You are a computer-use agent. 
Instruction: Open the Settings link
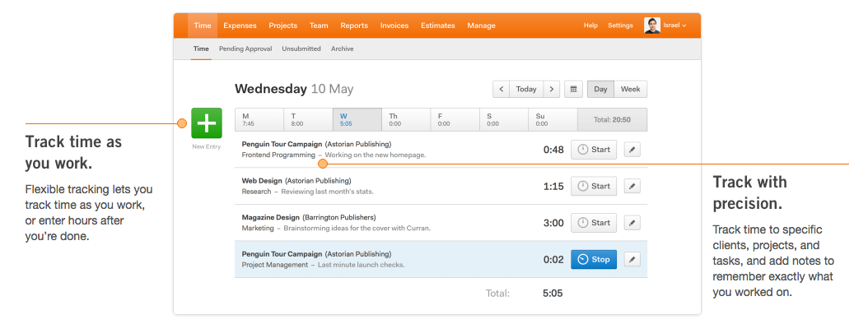[x=620, y=25]
